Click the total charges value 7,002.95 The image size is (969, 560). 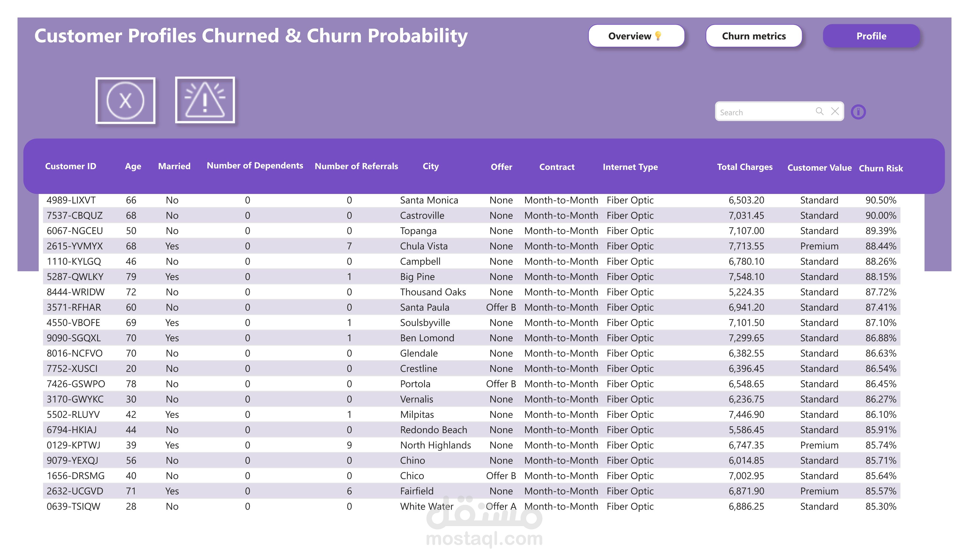pos(746,476)
